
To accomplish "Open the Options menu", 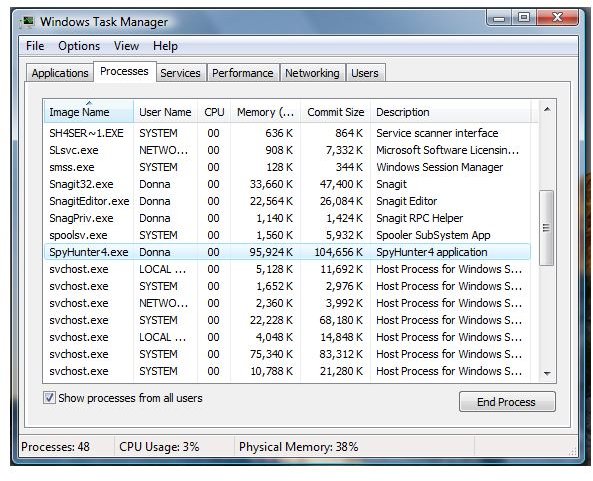I will 79,46.
